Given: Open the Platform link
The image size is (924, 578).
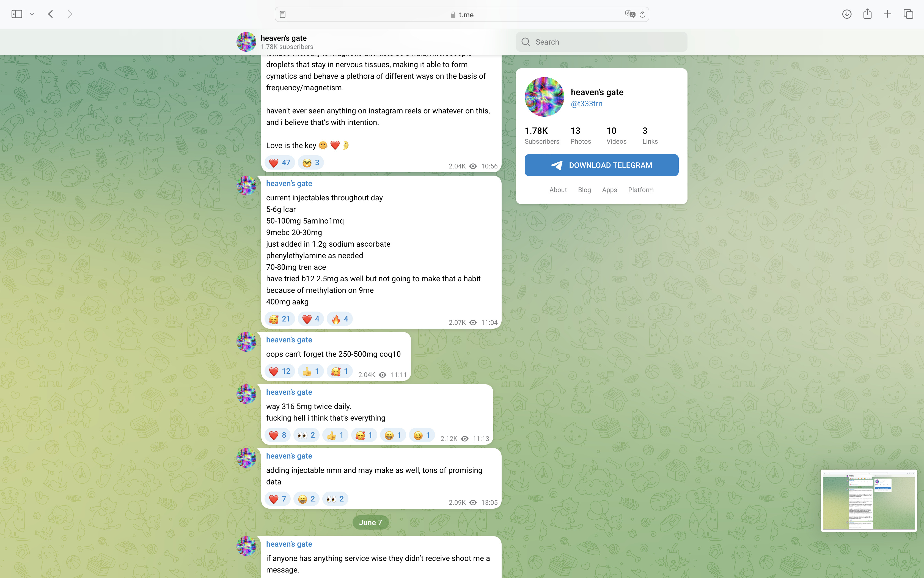Looking at the screenshot, I should 641,190.
